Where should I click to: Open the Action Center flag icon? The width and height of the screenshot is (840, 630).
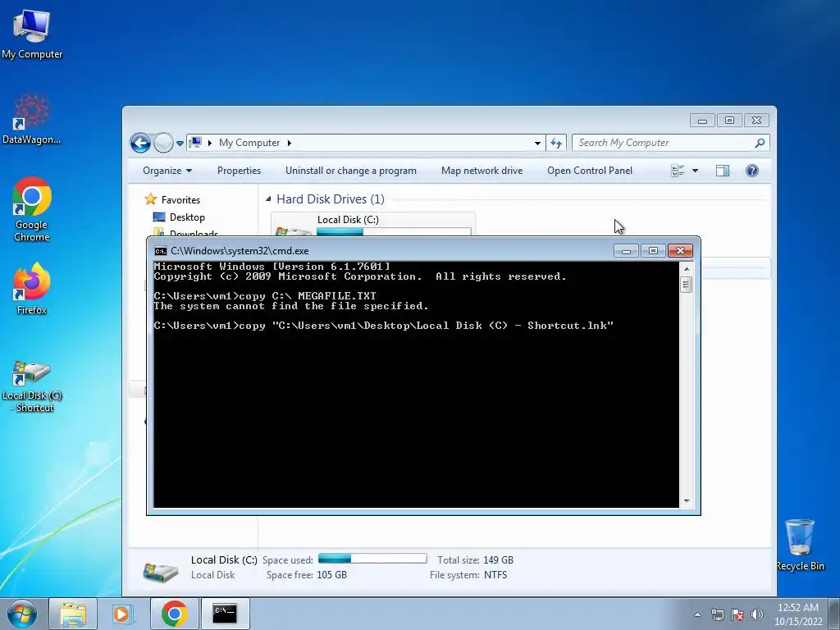737,614
